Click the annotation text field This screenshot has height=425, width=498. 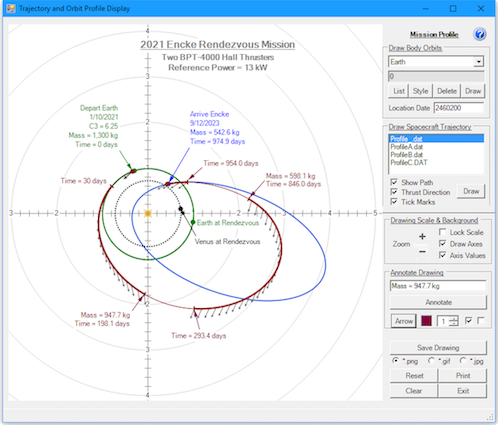[438, 286]
